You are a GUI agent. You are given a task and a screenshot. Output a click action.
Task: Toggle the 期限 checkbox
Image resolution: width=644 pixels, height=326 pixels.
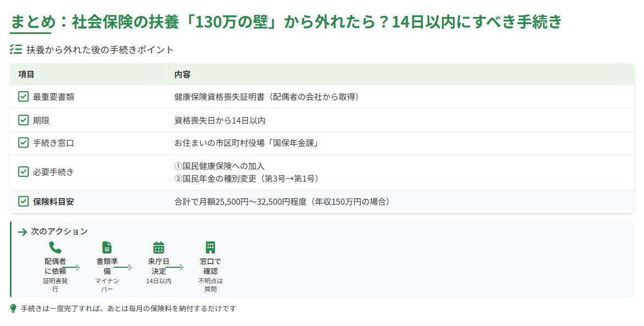pos(24,120)
